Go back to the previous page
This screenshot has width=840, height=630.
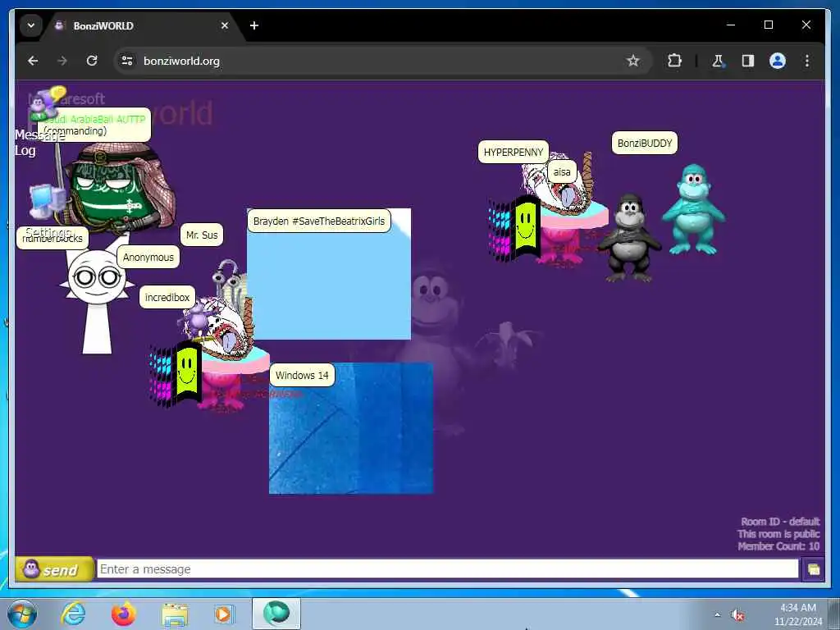coord(33,61)
